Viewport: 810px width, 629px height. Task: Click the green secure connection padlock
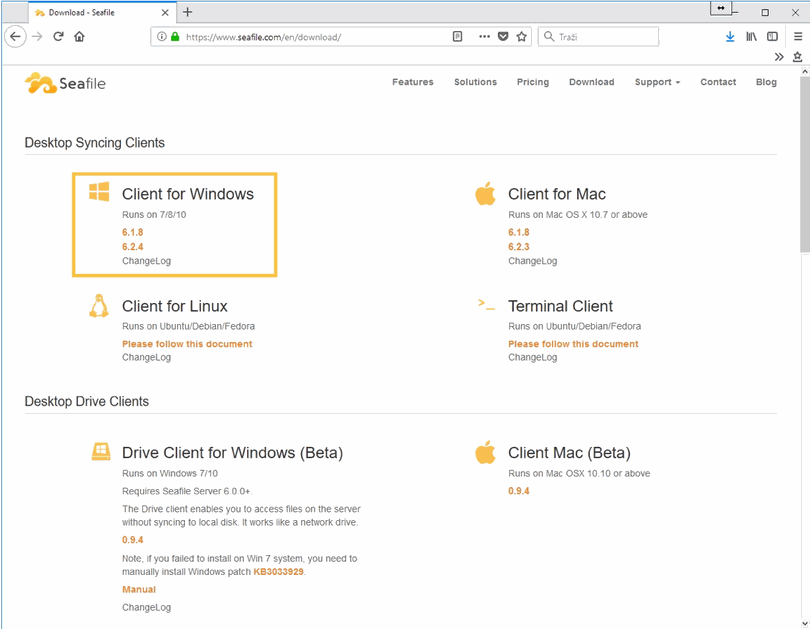click(175, 37)
